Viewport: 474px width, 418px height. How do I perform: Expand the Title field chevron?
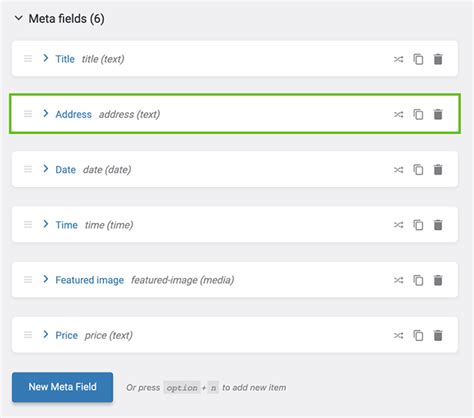[46, 58]
